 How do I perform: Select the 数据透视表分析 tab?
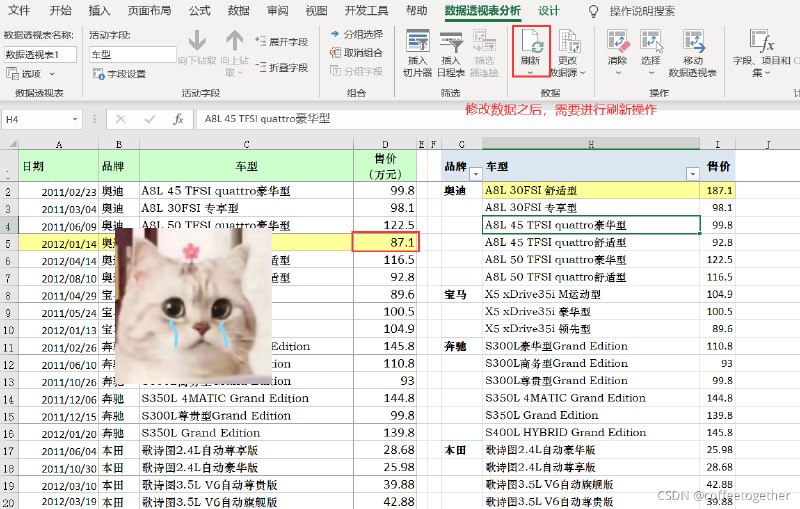pyautogui.click(x=483, y=11)
